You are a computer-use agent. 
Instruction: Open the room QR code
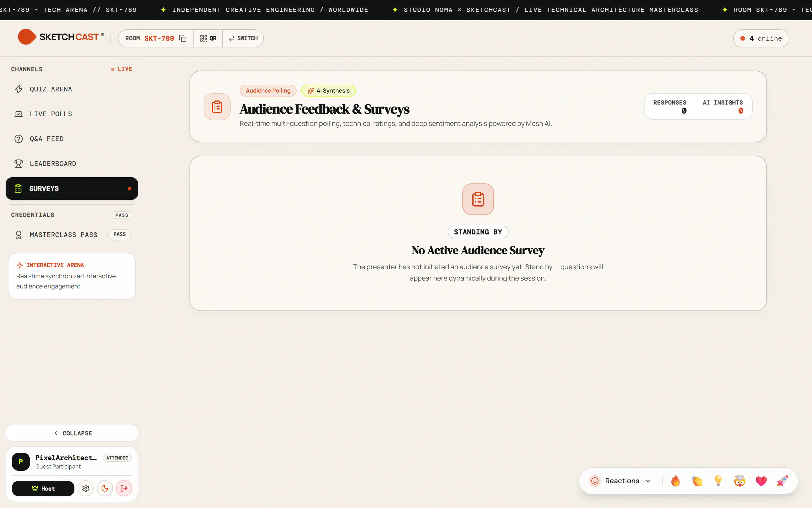point(208,38)
